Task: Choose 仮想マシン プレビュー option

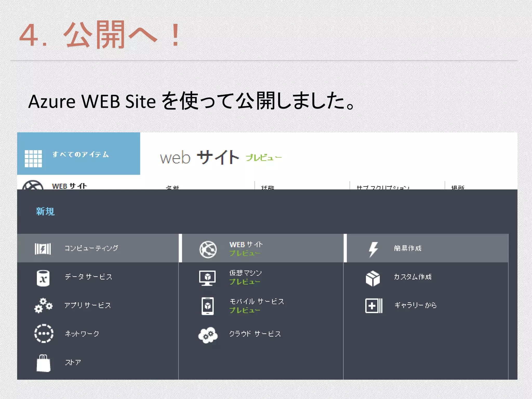Action: coord(263,277)
